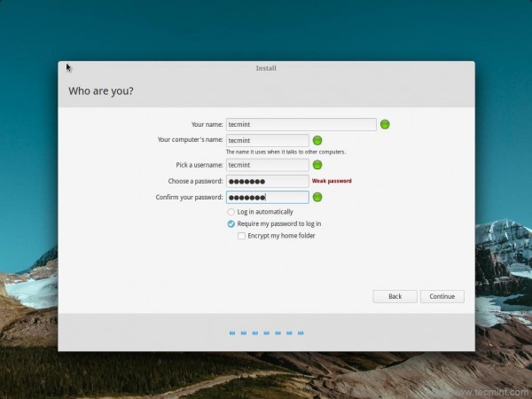This screenshot has width=532, height=399.
Task: Focus the Your name input field
Action: (301, 124)
